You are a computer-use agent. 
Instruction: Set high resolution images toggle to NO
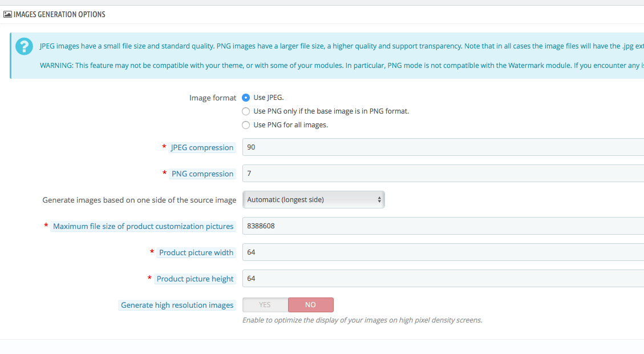(x=310, y=305)
